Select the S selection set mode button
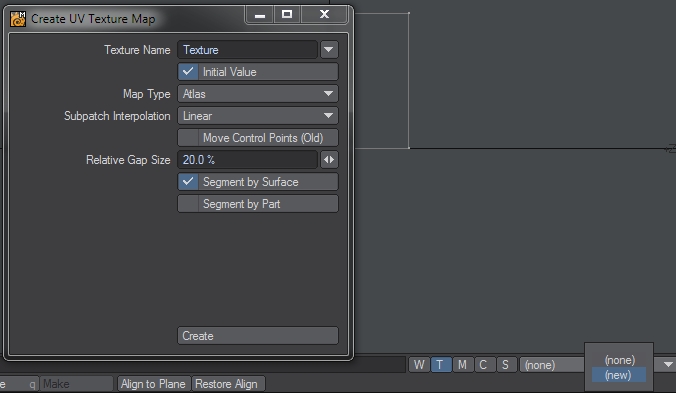676x393 pixels. pos(506,365)
